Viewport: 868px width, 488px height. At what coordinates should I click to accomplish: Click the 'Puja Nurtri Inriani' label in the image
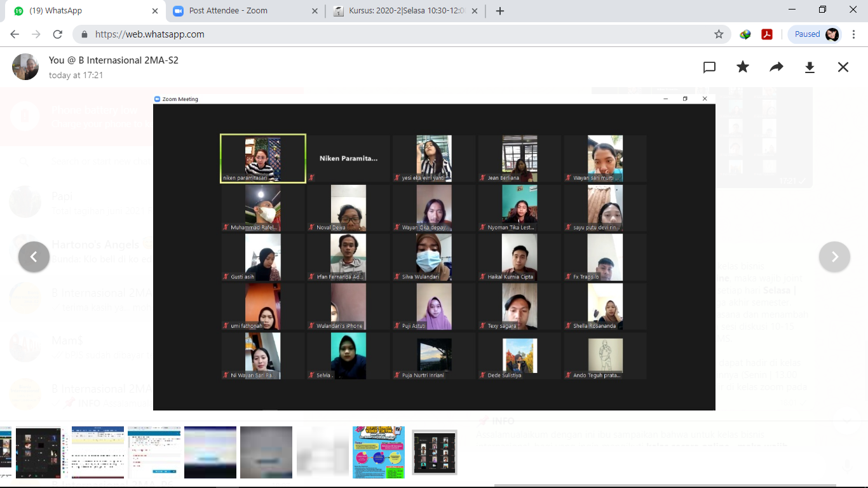(x=423, y=376)
